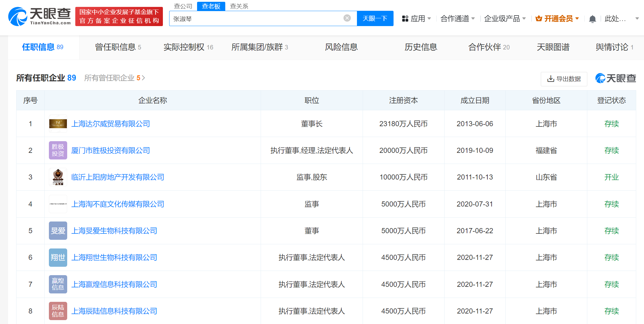Screen dimensions: 644x324
Task: Open logo of 上海淘不庭文化传媒有限公司
Action: (x=58, y=204)
